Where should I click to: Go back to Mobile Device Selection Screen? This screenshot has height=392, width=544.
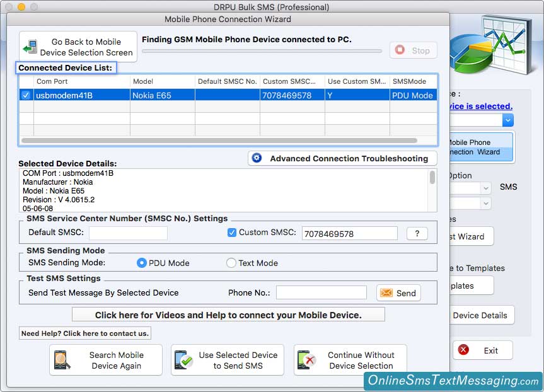point(78,47)
